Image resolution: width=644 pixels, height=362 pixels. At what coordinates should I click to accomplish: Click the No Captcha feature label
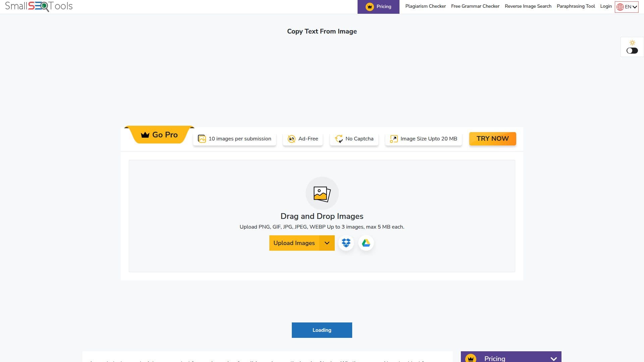pos(359,139)
